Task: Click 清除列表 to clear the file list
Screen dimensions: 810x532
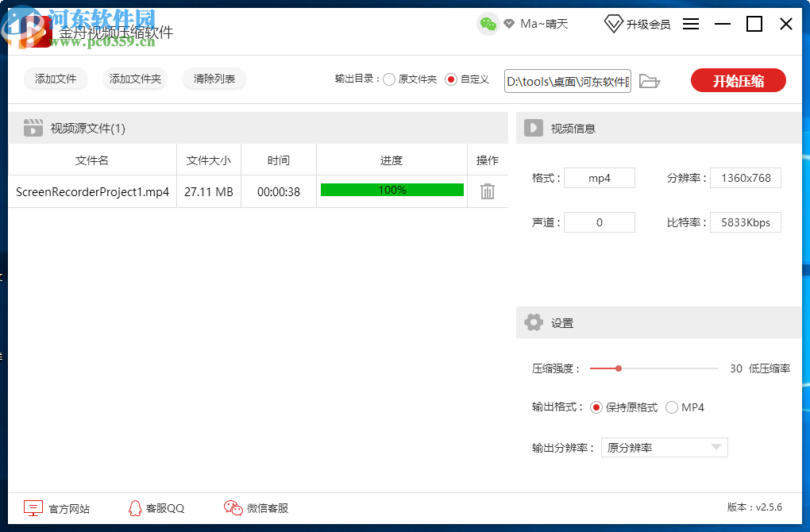Action: 214,79
